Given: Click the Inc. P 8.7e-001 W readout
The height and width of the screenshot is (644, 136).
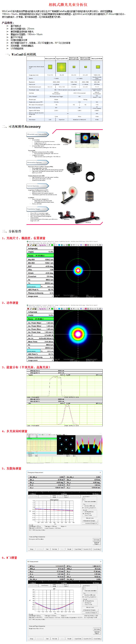Looking at the screenshot, I should 40,335.
